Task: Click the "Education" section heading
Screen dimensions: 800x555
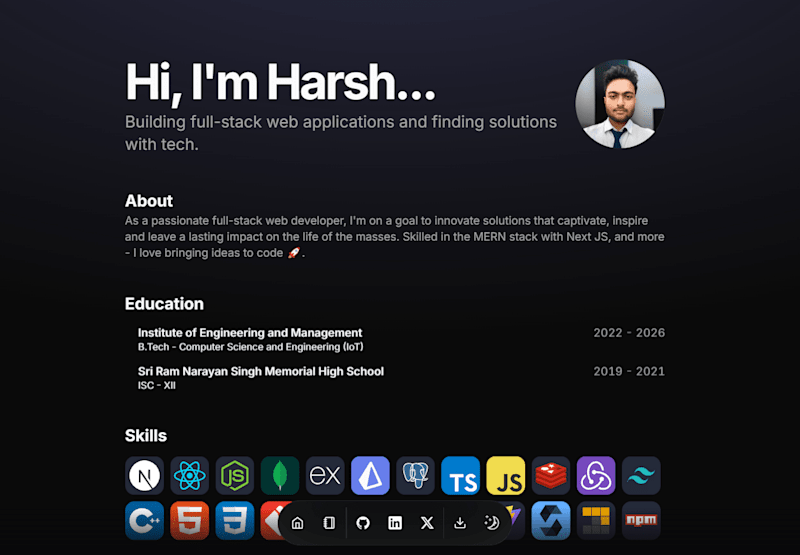Action: tap(164, 304)
